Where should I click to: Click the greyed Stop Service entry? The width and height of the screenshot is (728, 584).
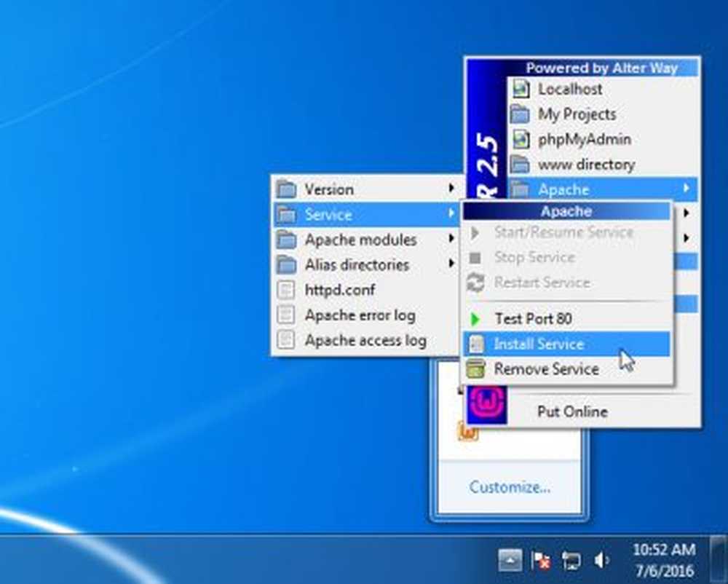point(566,257)
